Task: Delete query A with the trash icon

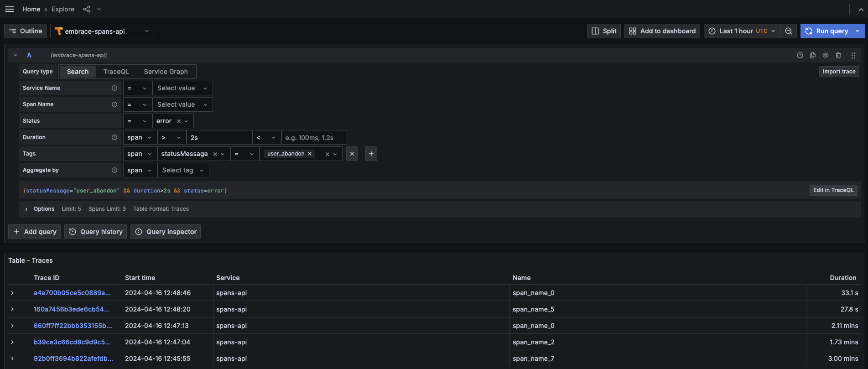Action: [838, 55]
